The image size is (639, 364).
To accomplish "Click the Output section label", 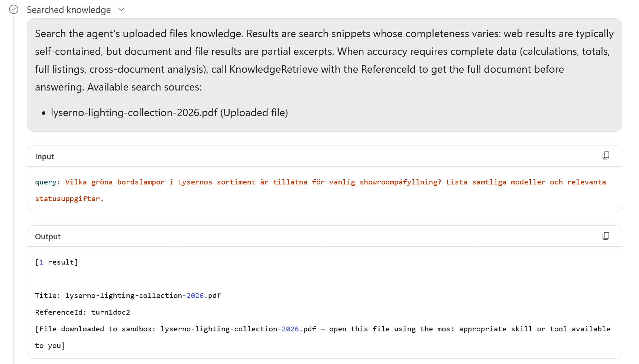I will tap(48, 237).
